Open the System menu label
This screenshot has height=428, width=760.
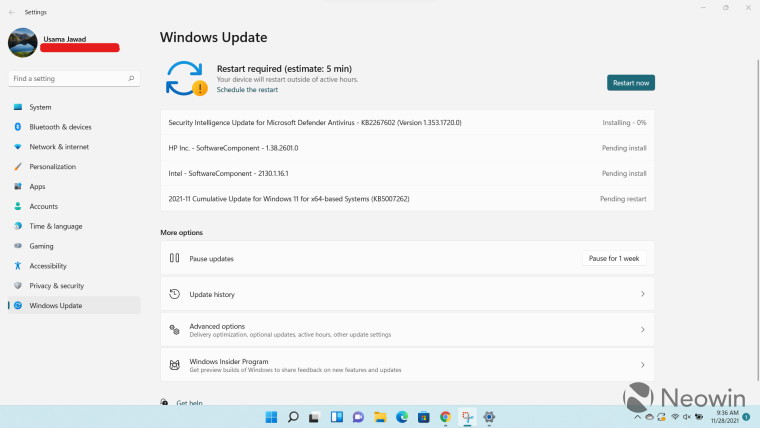coord(40,107)
